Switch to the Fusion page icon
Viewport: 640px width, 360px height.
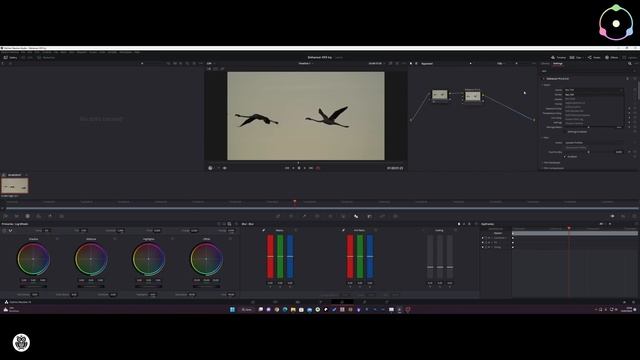(320, 302)
